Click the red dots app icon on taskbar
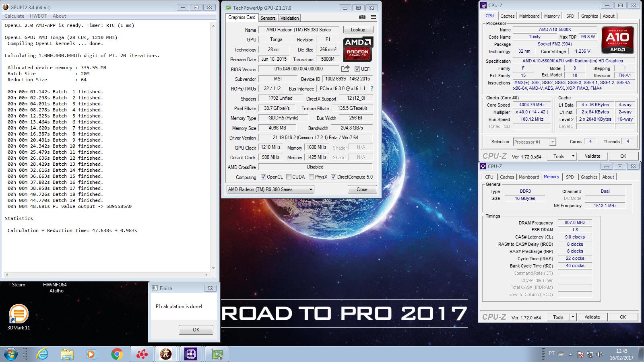 click(x=142, y=354)
